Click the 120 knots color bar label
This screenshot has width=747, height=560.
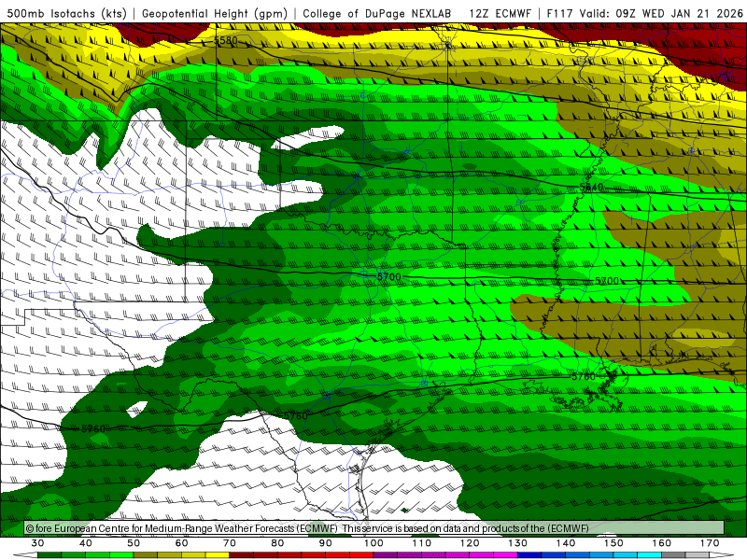coord(470,543)
